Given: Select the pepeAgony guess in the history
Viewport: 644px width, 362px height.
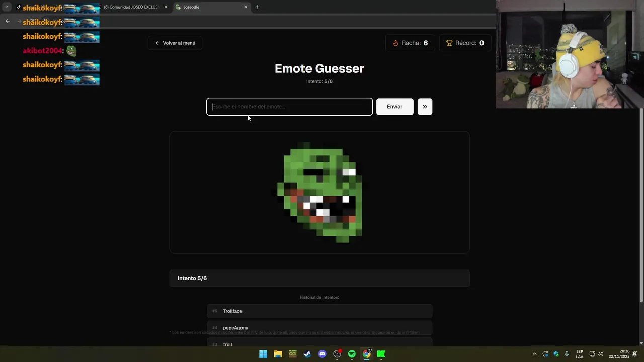Looking at the screenshot, I should tap(319, 328).
